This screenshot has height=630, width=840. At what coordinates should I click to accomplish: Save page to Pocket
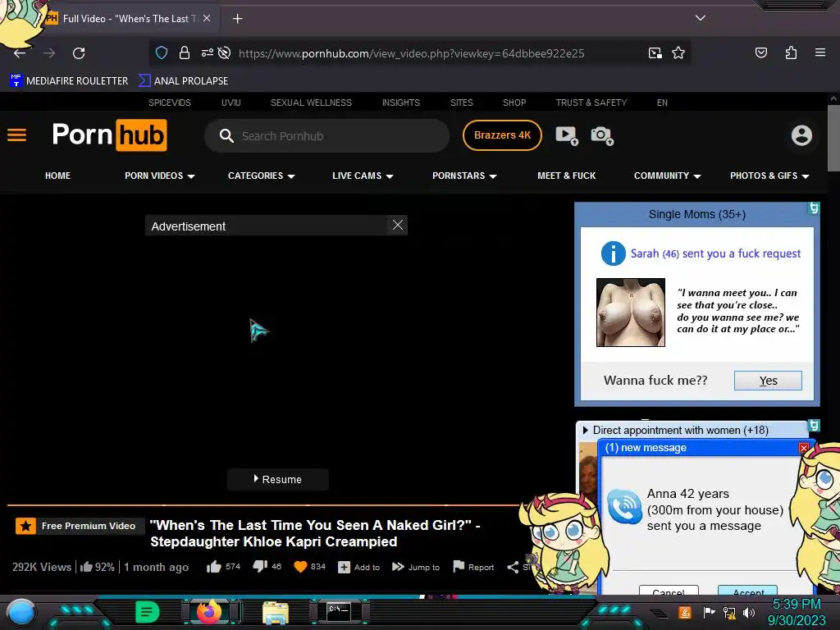tap(761, 52)
